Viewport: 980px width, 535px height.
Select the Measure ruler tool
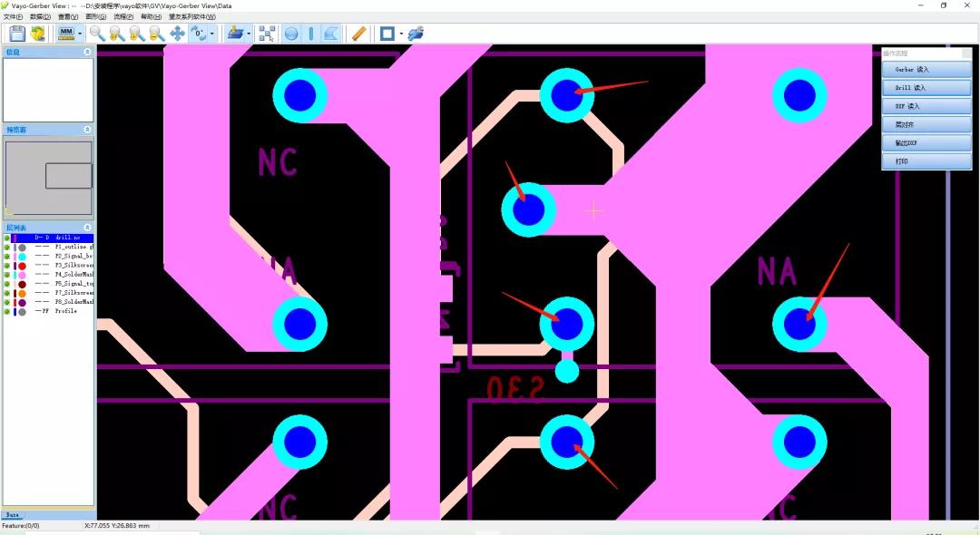tap(358, 34)
